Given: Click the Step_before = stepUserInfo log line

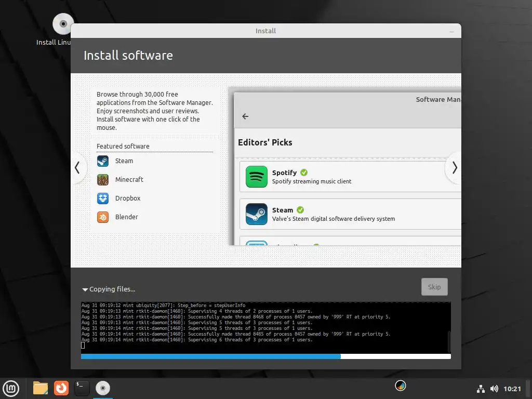Looking at the screenshot, I should tap(163, 305).
